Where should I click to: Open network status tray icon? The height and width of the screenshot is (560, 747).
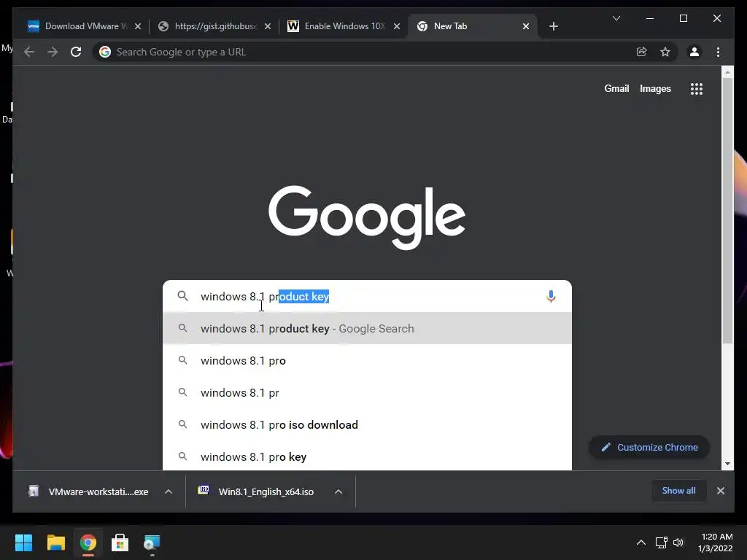(x=661, y=542)
